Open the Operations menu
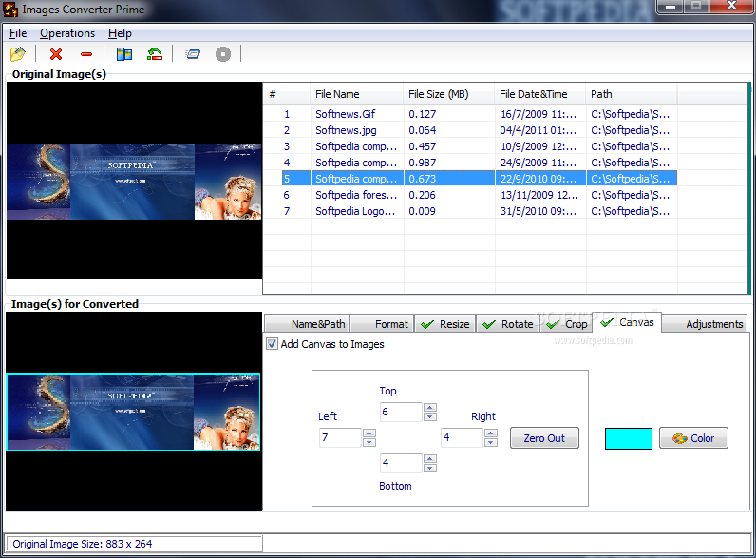 tap(67, 33)
